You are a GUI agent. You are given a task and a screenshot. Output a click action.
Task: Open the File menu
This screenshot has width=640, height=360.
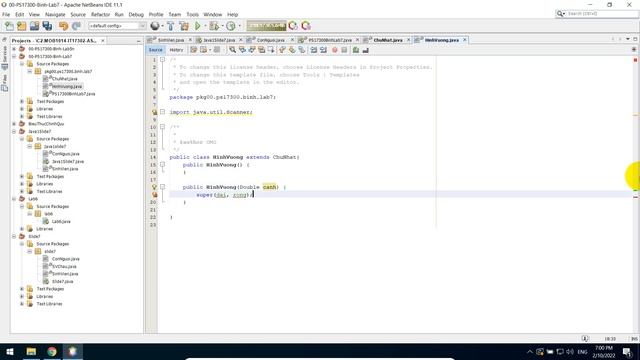point(6,14)
